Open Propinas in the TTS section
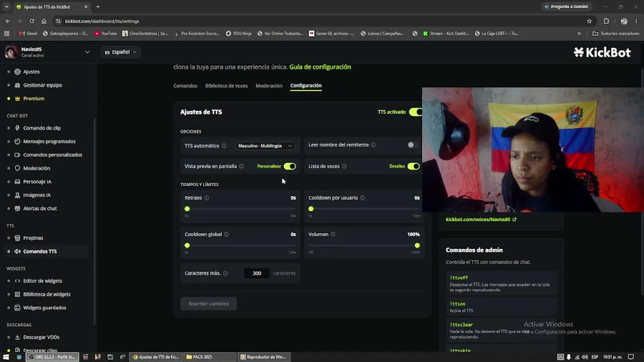 click(x=33, y=238)
